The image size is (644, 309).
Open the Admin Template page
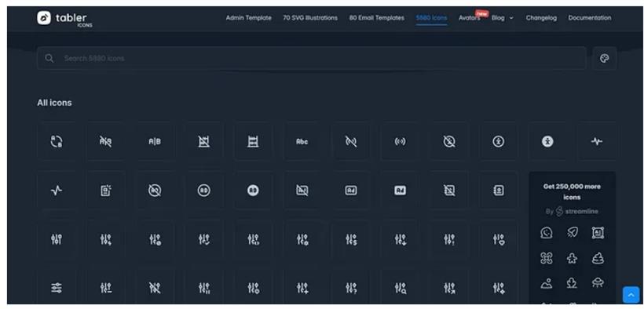[248, 17]
